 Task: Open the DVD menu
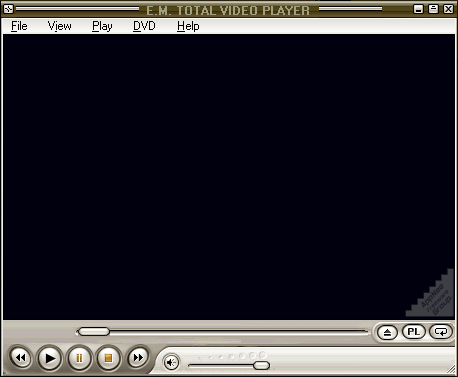coord(144,26)
